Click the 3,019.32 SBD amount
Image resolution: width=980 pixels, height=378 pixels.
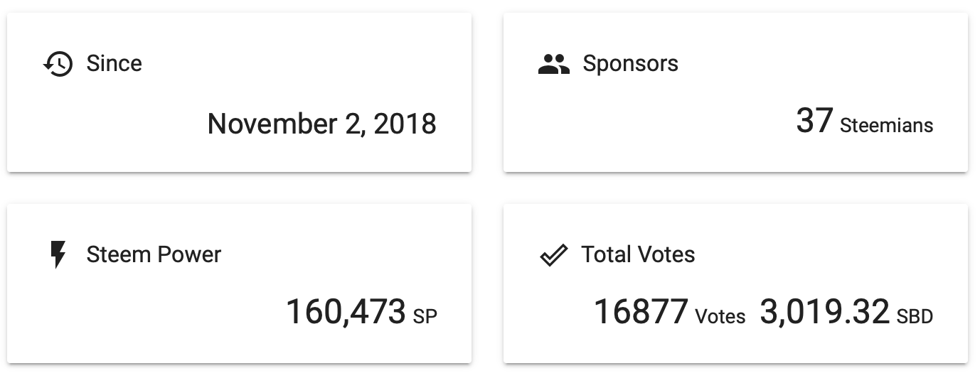[x=824, y=312]
